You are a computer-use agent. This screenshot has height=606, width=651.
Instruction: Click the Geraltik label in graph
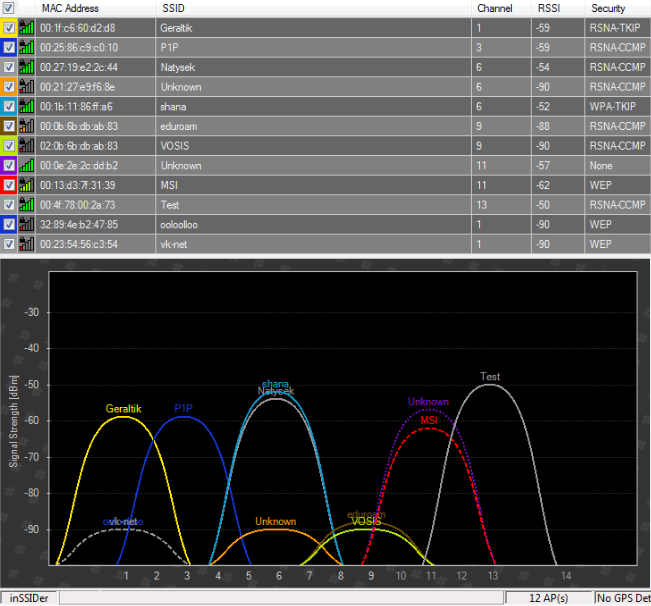coord(123,408)
